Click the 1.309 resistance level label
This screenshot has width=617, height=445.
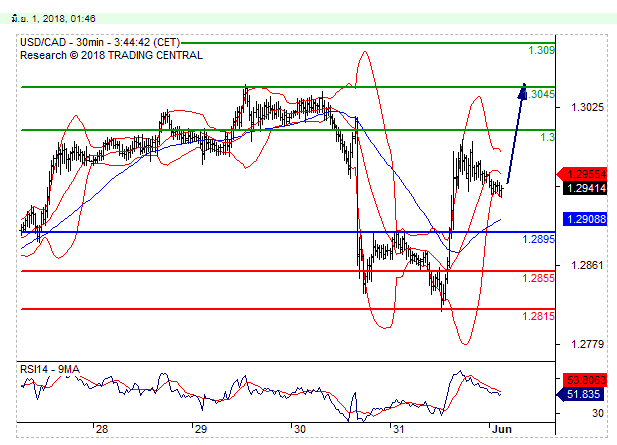tap(541, 50)
